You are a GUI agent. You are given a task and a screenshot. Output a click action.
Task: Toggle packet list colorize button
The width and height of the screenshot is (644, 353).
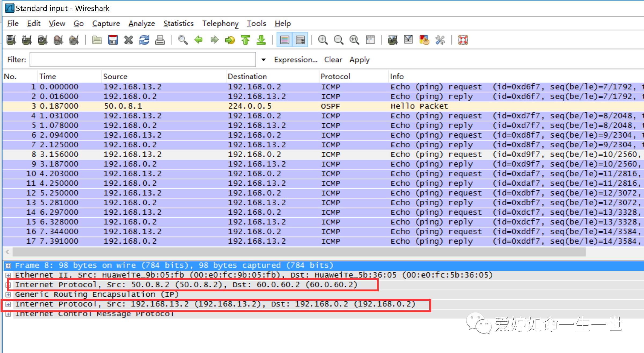click(x=284, y=40)
